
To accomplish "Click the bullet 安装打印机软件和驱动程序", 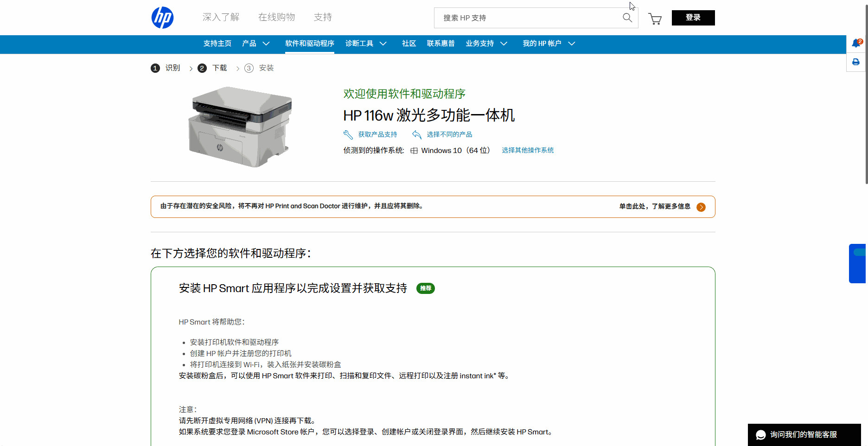I will (234, 342).
